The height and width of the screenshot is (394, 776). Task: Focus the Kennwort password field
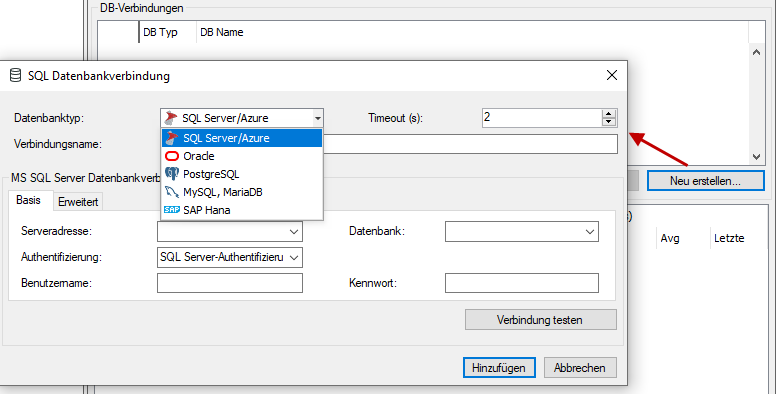point(522,283)
